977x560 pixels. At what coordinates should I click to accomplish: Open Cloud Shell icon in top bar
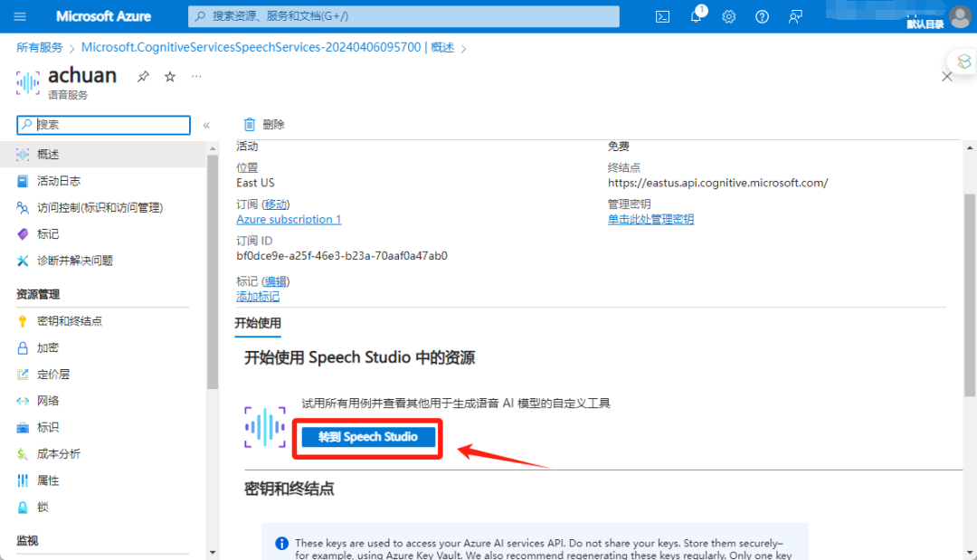click(x=662, y=17)
